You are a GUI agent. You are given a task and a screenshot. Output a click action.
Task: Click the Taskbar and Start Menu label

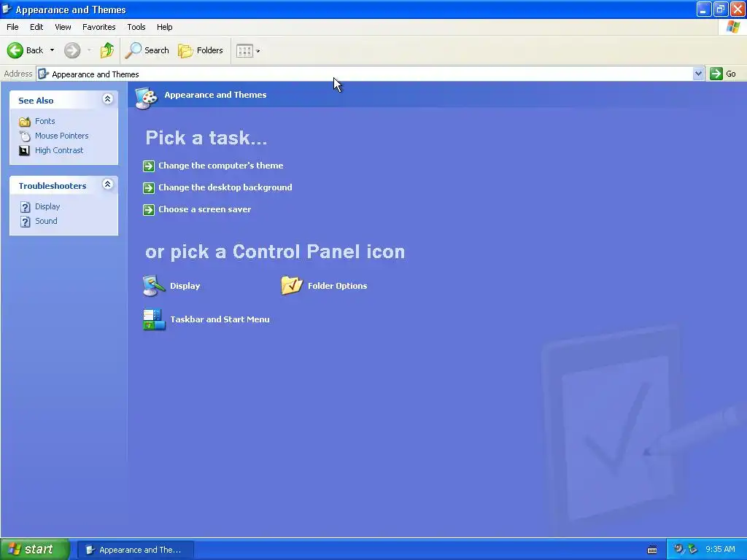click(220, 319)
